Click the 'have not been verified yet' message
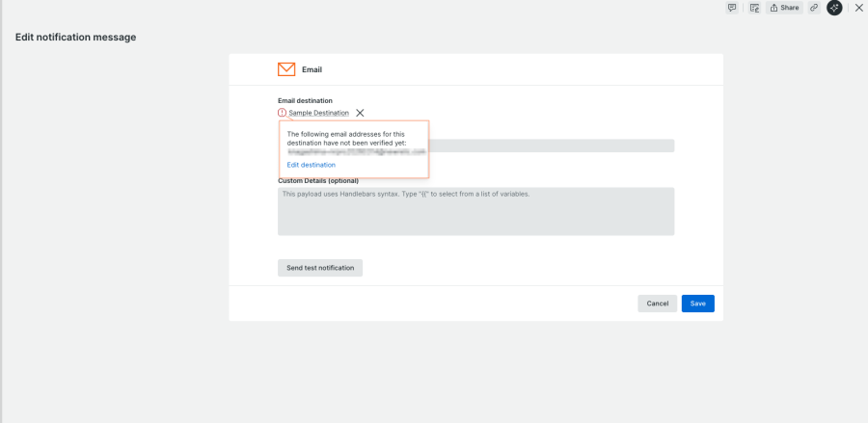The width and height of the screenshot is (868, 423). click(x=347, y=138)
